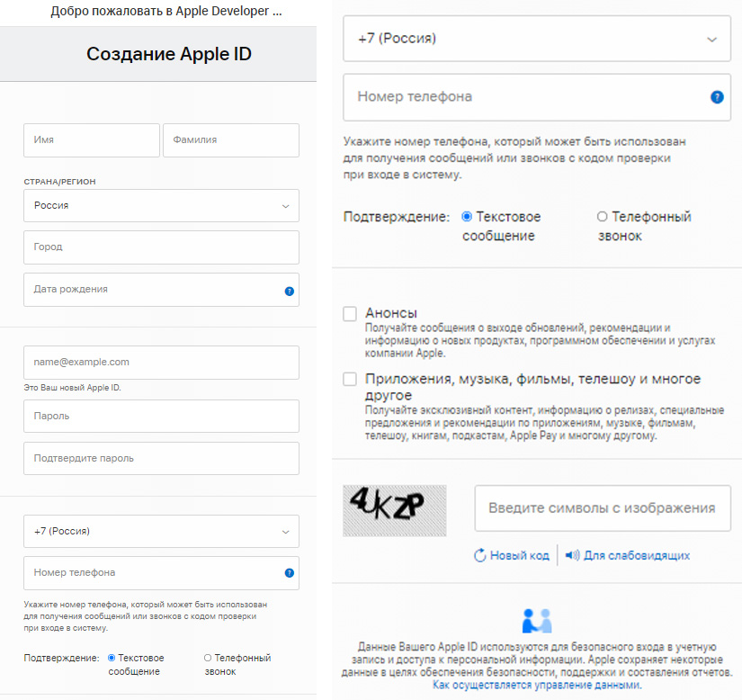Screen dimensions: 742x700
Task: Click the chevron of the Россия country dropdown
Action: click(x=285, y=206)
